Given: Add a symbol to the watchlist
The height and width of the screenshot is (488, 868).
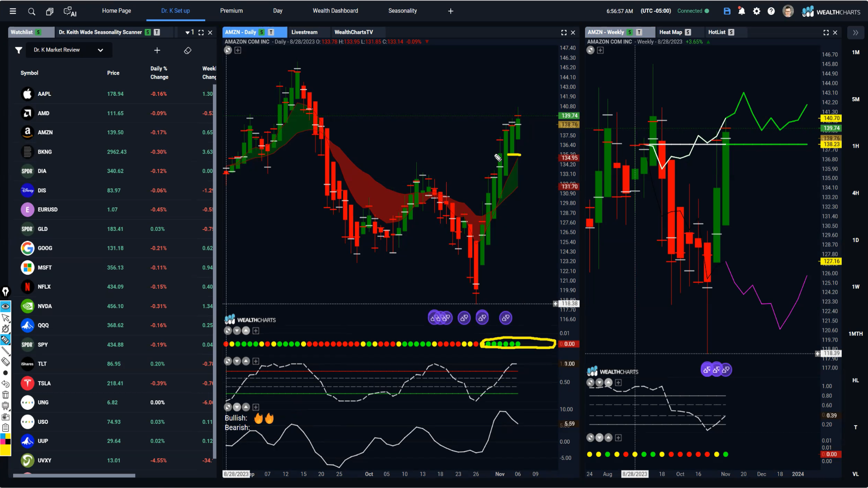Looking at the screenshot, I should (x=157, y=50).
